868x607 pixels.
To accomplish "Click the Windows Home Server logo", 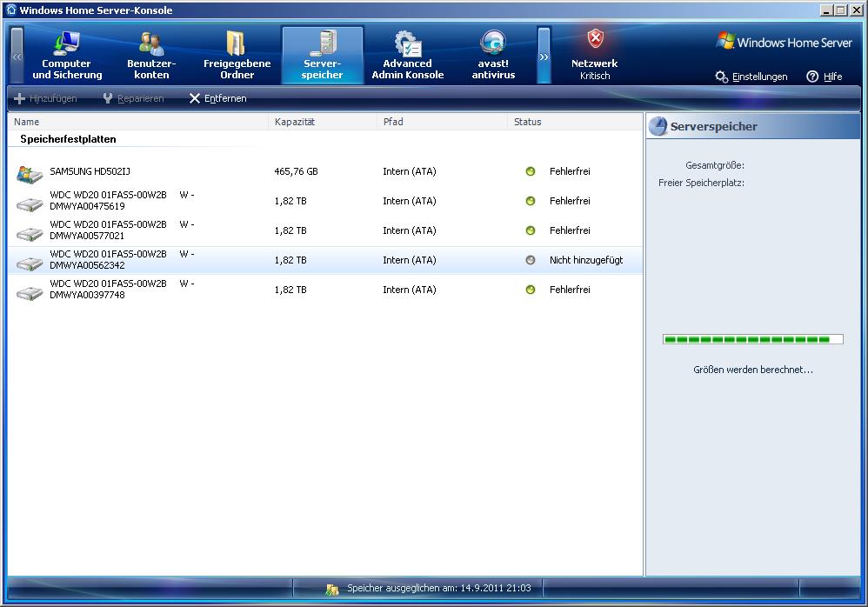I will pyautogui.click(x=785, y=42).
